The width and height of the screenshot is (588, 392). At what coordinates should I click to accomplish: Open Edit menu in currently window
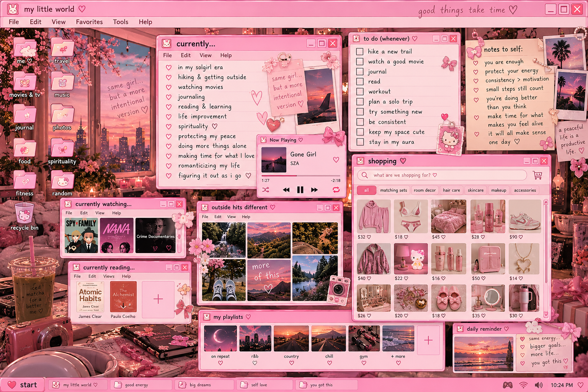[x=186, y=55]
